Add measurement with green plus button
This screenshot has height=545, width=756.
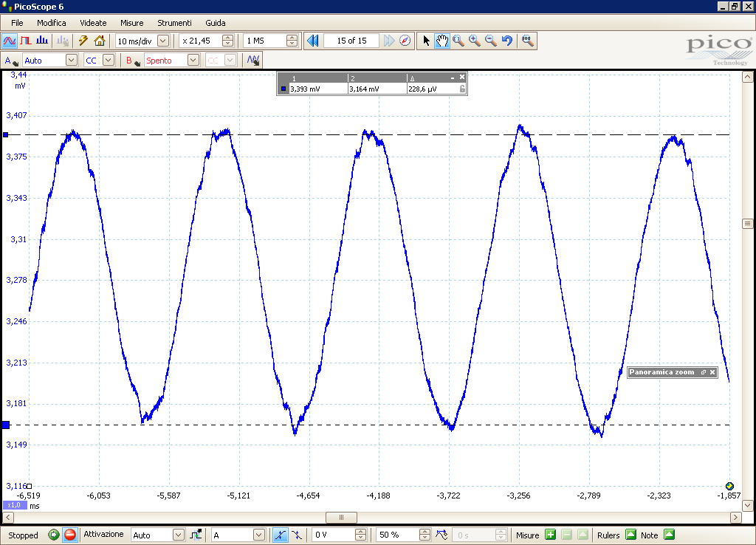[550, 535]
